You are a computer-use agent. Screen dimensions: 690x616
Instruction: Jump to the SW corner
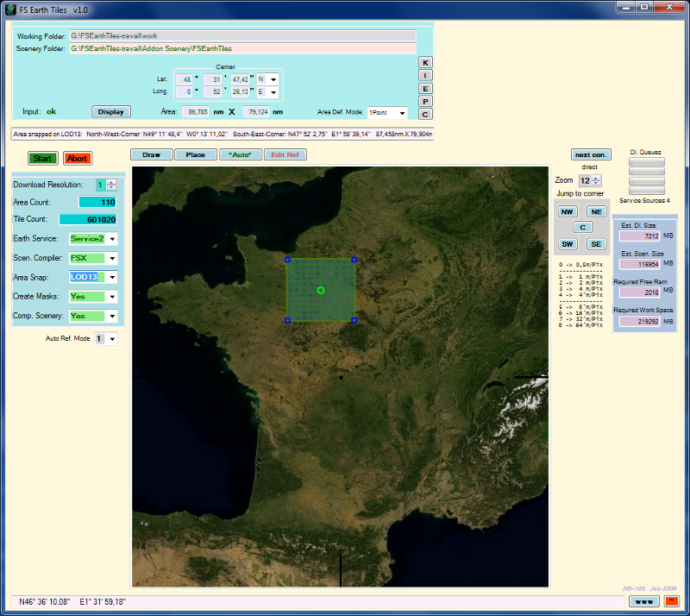(567, 244)
